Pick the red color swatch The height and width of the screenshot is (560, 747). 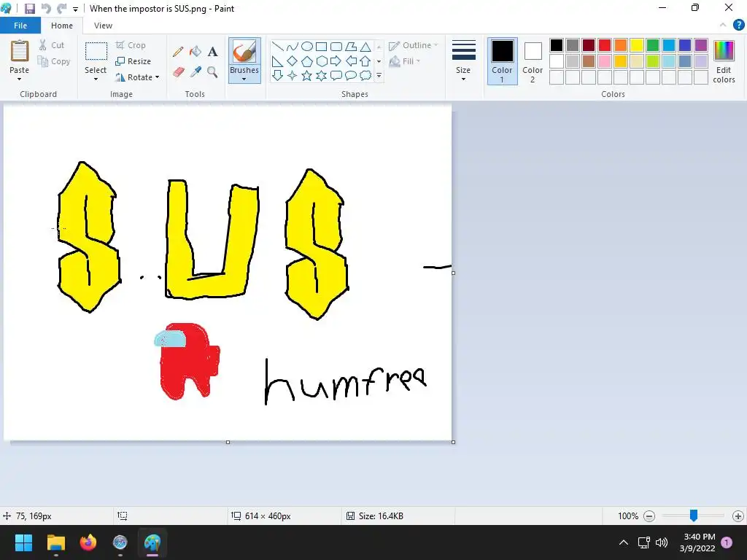pos(605,45)
